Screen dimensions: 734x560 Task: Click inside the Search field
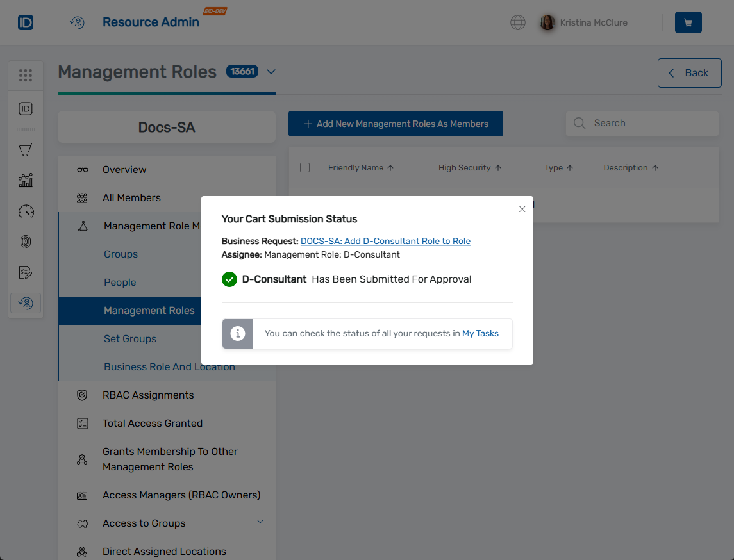(x=641, y=123)
